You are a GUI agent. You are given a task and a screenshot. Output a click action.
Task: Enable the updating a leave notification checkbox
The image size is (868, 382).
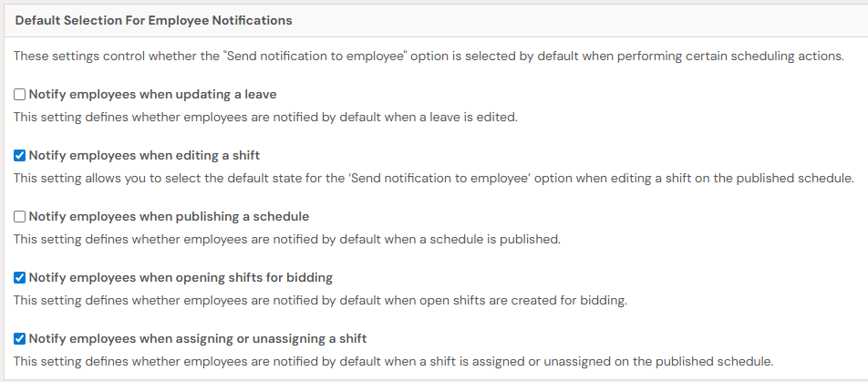(x=20, y=94)
